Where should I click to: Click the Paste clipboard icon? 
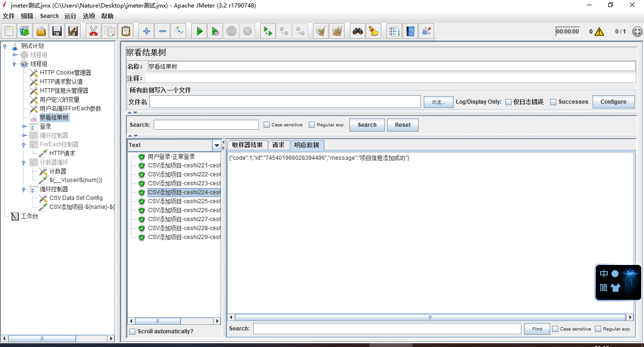(125, 32)
